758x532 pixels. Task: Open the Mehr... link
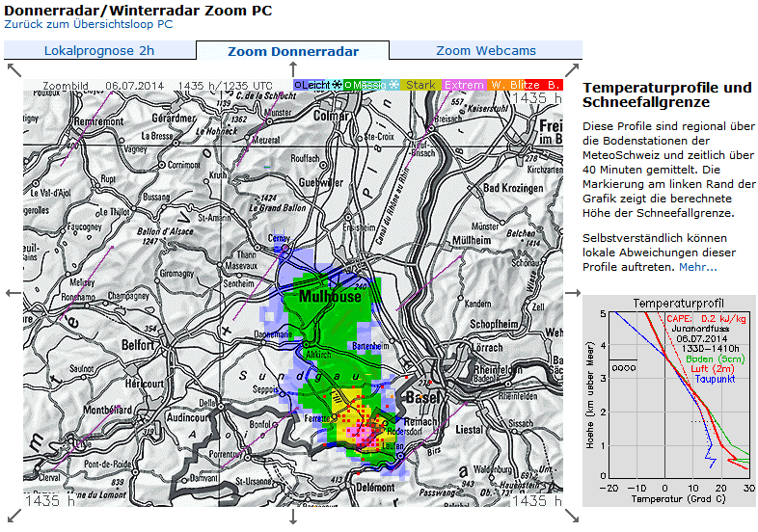(x=698, y=267)
